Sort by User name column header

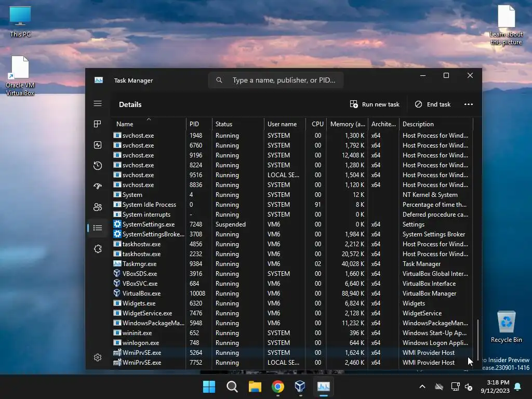(x=285, y=124)
